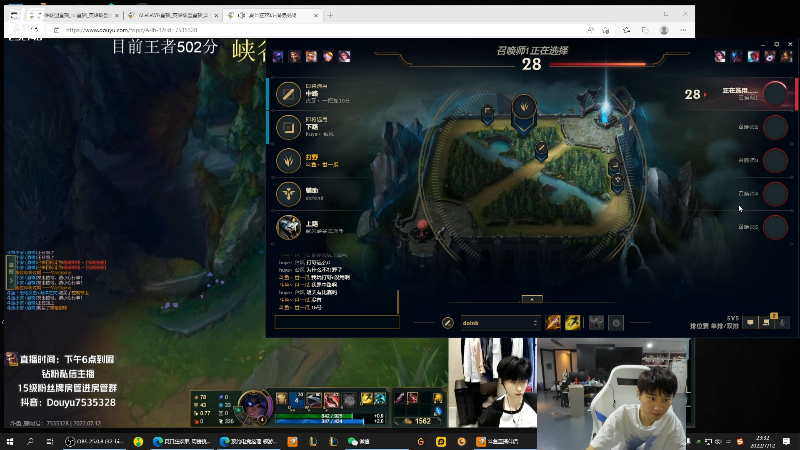Close the third active browser tab
Screen dimensions: 800x450
point(316,15)
